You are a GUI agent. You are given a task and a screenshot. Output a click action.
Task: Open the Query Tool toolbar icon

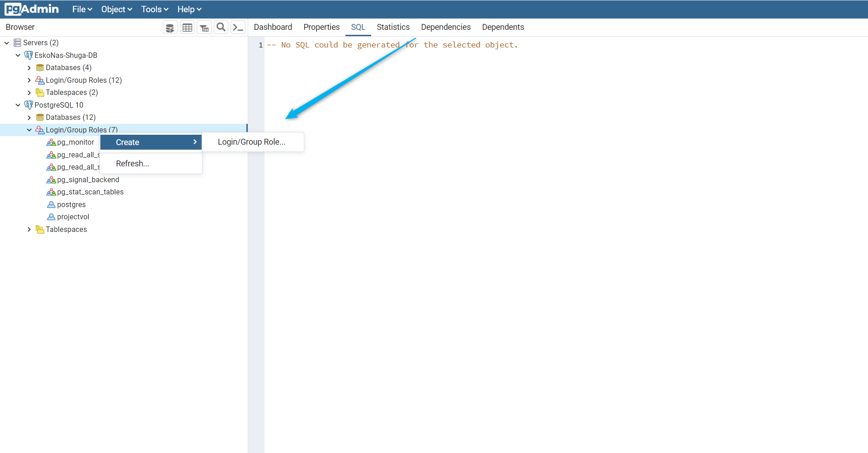pyautogui.click(x=170, y=28)
